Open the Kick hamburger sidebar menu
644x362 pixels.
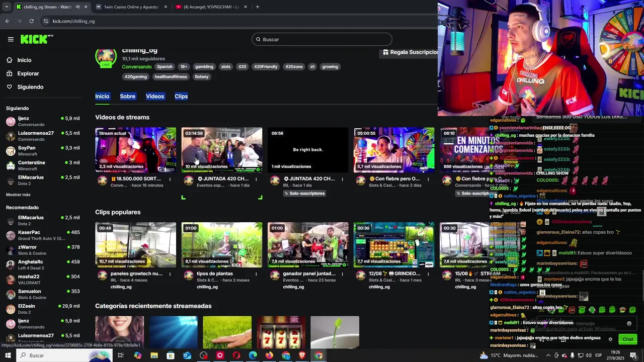tap(11, 39)
